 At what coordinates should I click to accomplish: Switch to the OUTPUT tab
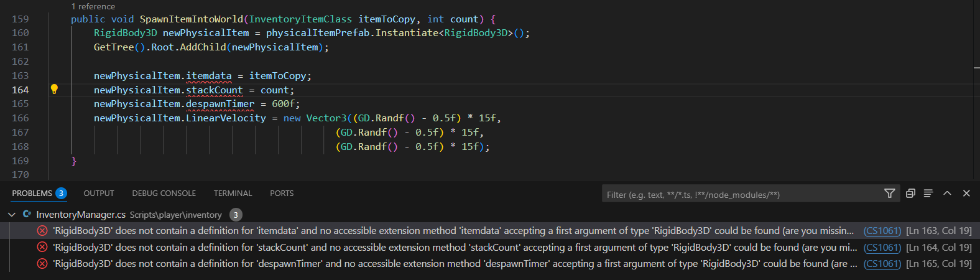(x=99, y=194)
